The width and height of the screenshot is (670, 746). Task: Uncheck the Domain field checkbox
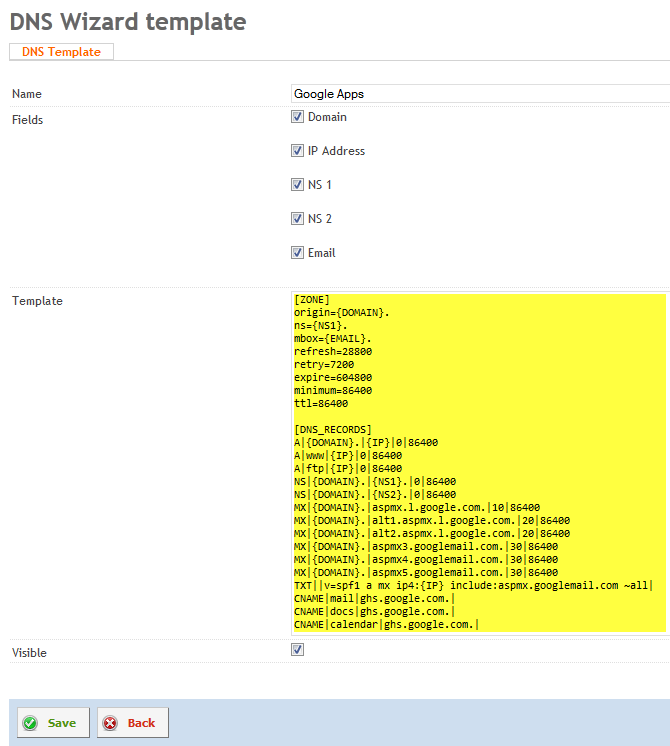pyautogui.click(x=297, y=117)
